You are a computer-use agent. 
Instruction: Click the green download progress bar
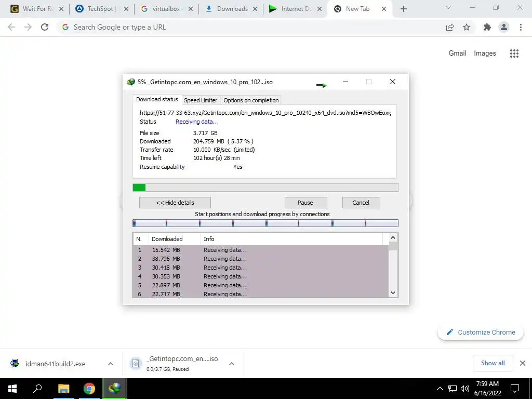click(265, 187)
